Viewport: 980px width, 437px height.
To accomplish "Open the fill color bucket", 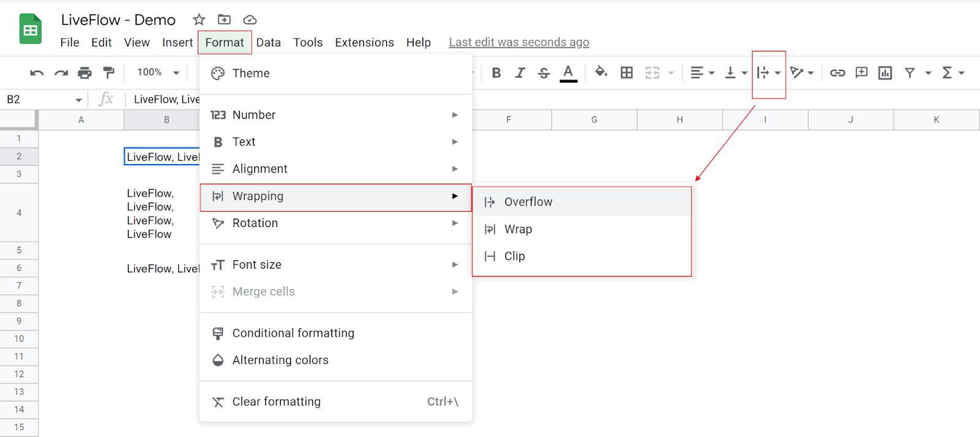I will (x=601, y=72).
